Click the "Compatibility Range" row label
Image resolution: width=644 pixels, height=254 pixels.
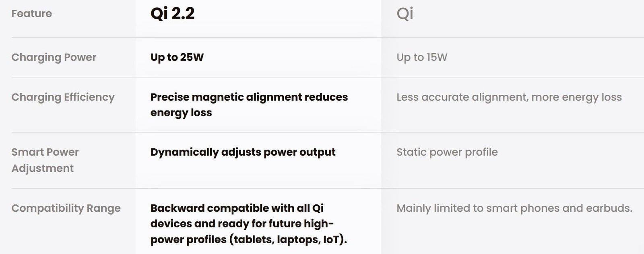click(66, 208)
